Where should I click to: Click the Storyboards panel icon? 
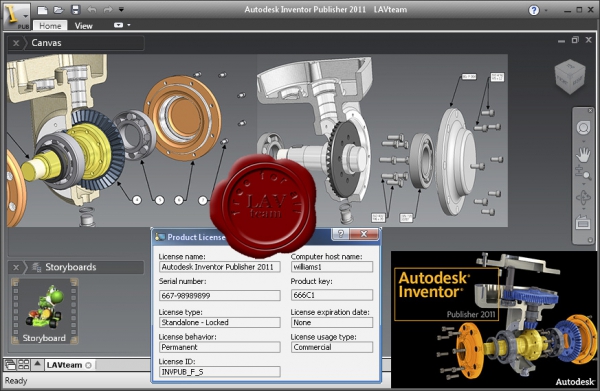click(37, 267)
